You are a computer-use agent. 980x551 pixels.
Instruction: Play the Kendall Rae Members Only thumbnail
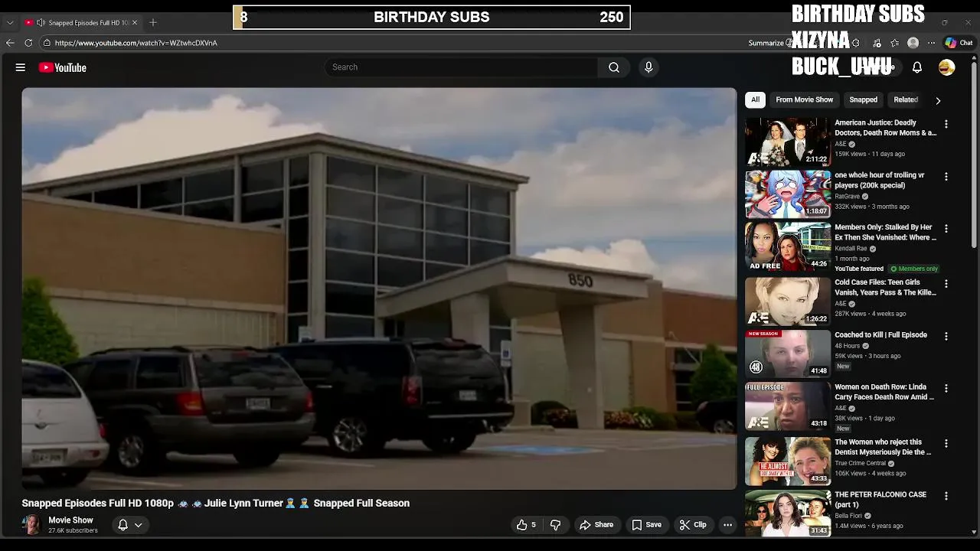coord(788,246)
